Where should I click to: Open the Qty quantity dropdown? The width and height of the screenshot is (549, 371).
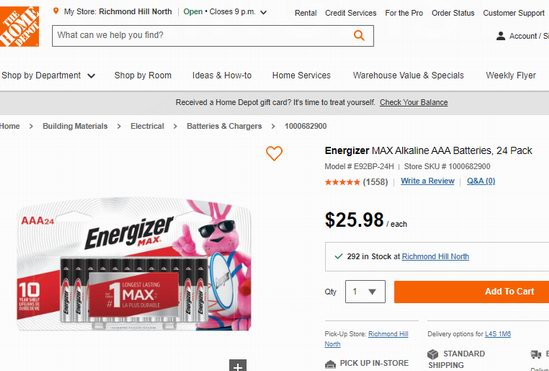click(365, 292)
